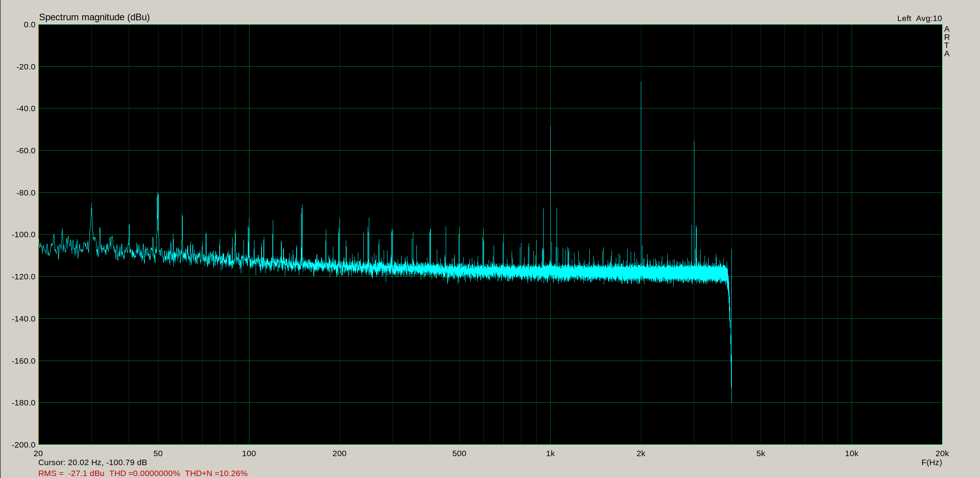Click the '100' frequency axis label
The image size is (980, 478).
click(249, 453)
